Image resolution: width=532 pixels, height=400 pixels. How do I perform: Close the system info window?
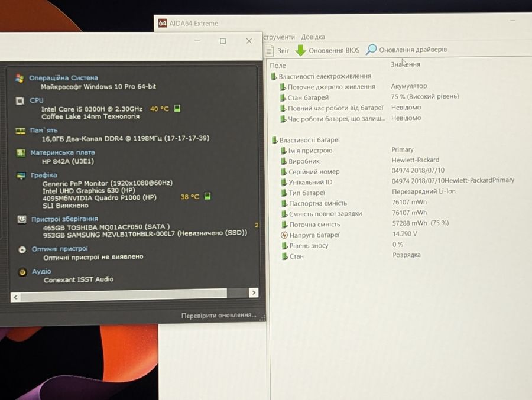(x=249, y=41)
